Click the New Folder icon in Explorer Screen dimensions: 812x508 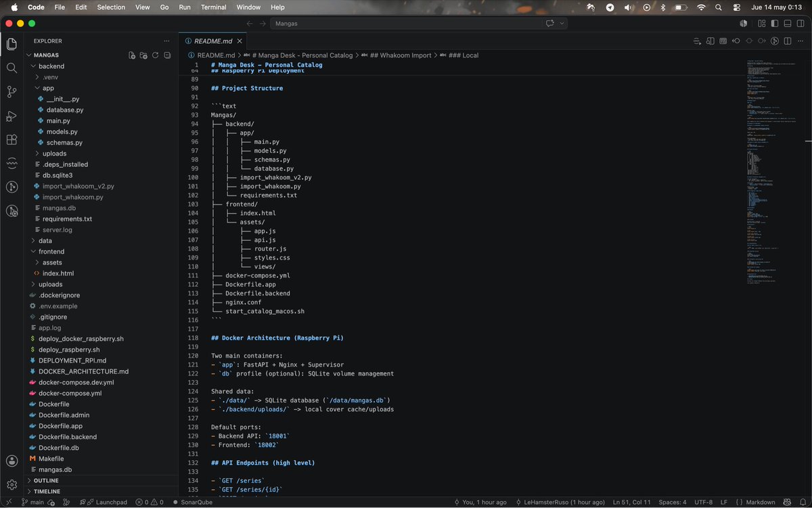(x=143, y=55)
